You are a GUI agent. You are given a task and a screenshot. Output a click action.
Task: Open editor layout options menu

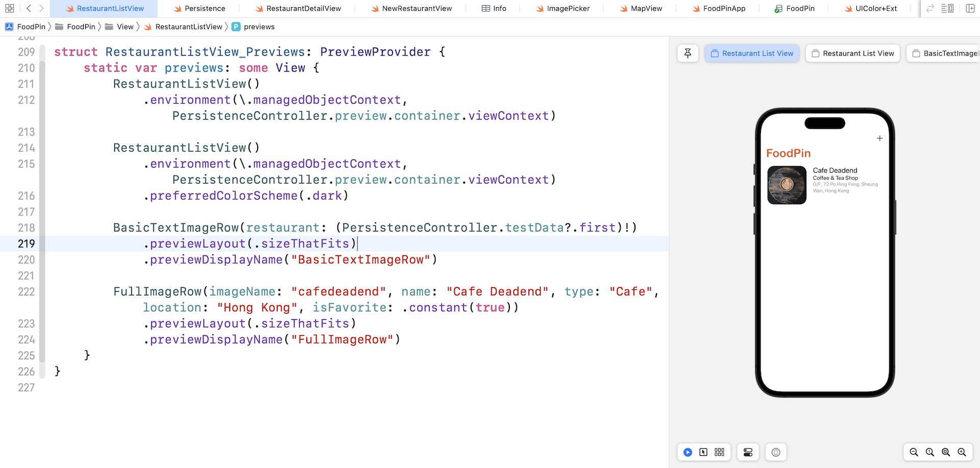coord(947,8)
